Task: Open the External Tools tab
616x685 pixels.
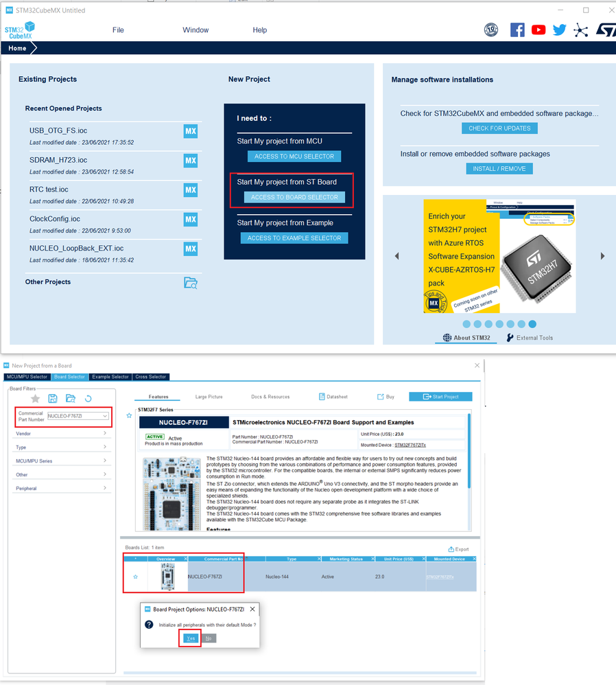Action: click(x=530, y=338)
